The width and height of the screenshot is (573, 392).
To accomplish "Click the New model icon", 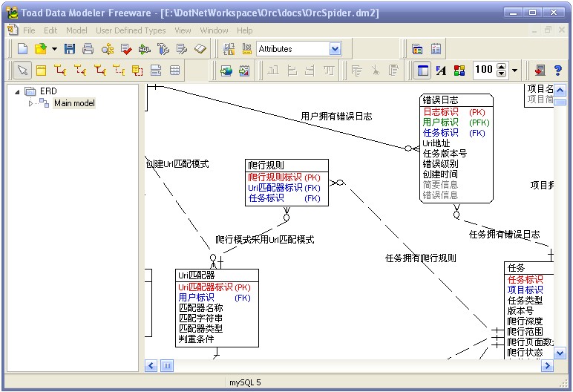I will coord(23,49).
